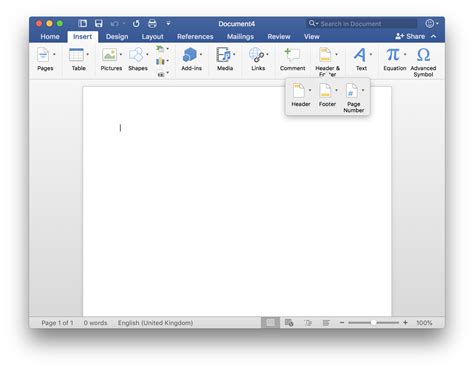This screenshot has height=370, width=474.
Task: Expand the Page Number dropdown arrow
Action: point(363,90)
